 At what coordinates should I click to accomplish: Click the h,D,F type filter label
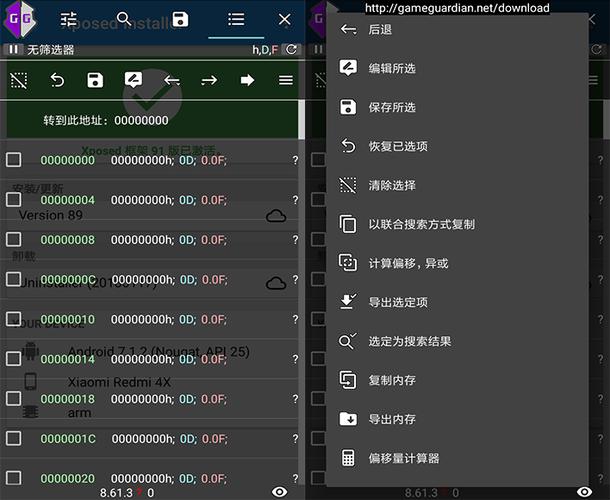click(265, 49)
